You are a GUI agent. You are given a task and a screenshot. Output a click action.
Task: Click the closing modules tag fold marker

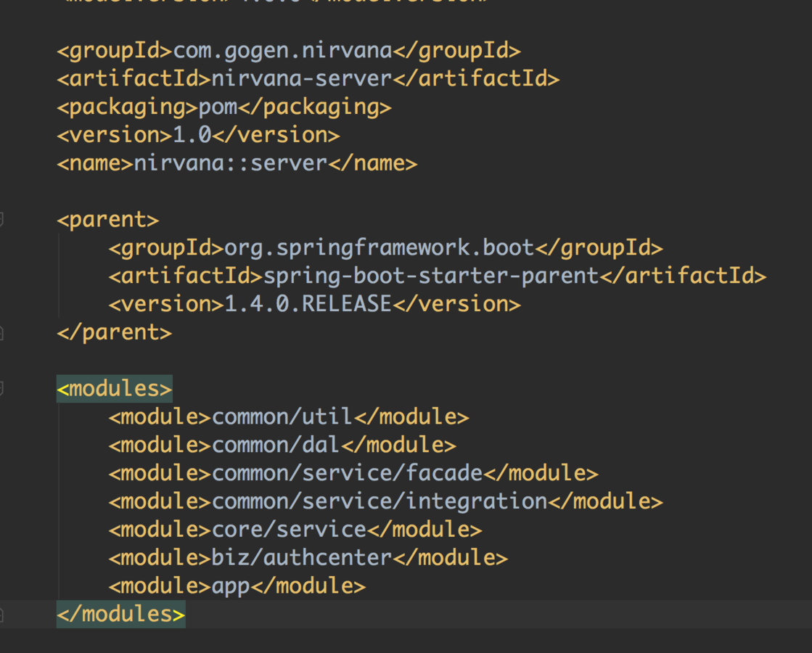tap(1, 614)
